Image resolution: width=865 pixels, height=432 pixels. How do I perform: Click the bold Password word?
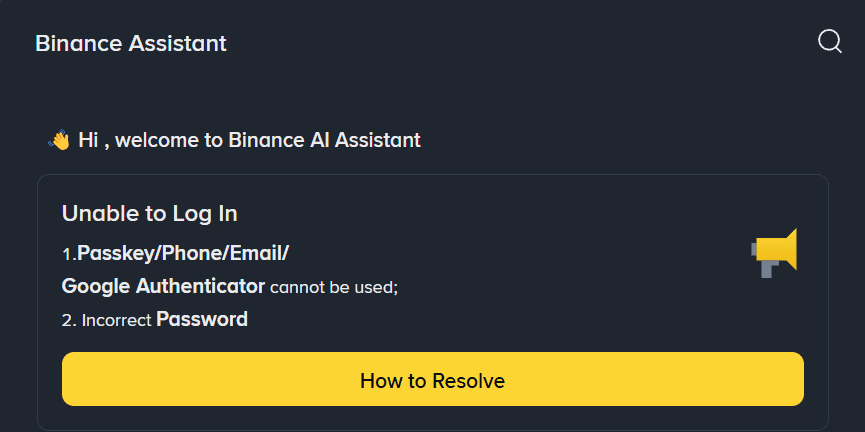click(202, 320)
